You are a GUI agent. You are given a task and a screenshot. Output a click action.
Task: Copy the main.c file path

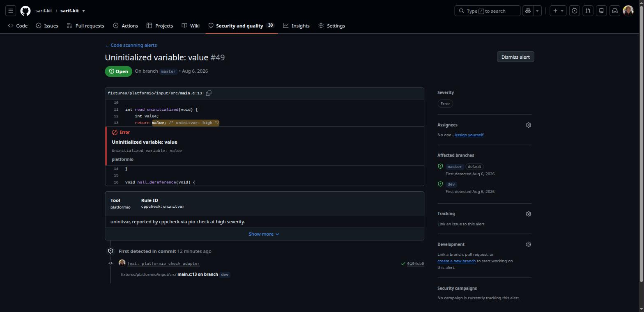click(x=209, y=93)
